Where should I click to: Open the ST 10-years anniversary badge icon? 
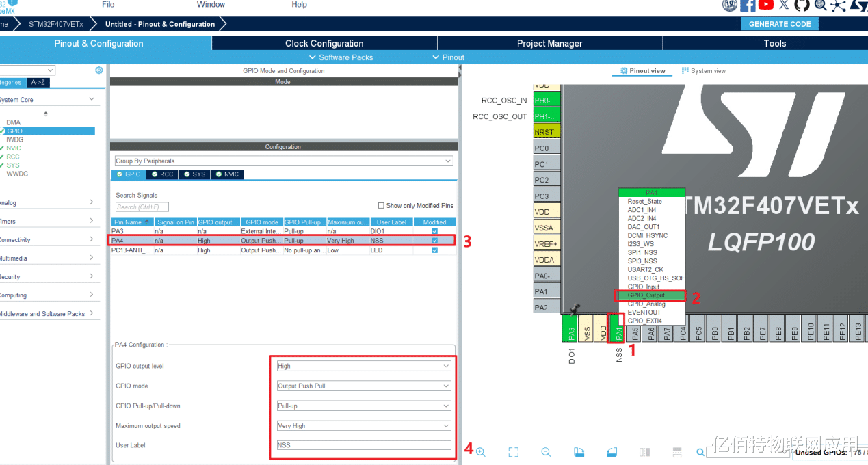[730, 5]
